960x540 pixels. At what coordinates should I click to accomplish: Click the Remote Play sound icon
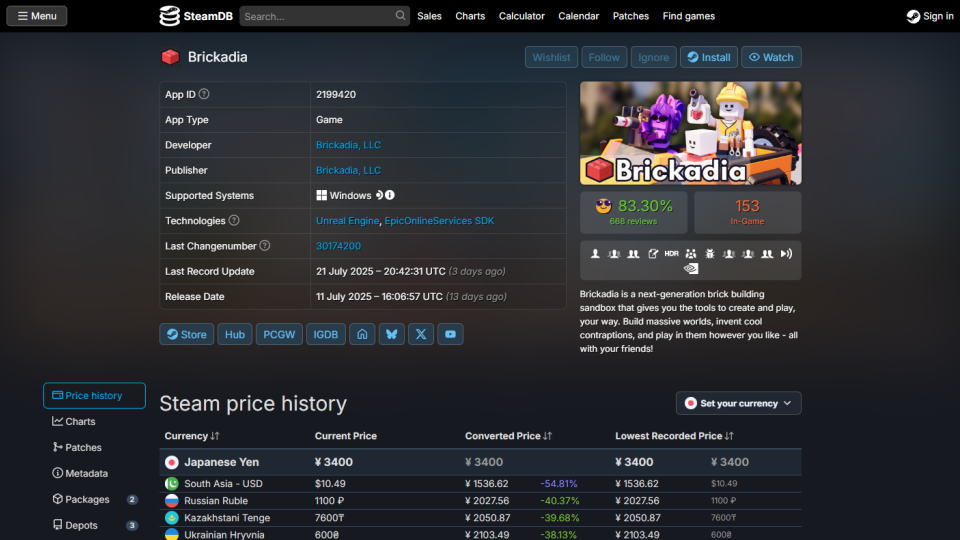786,253
